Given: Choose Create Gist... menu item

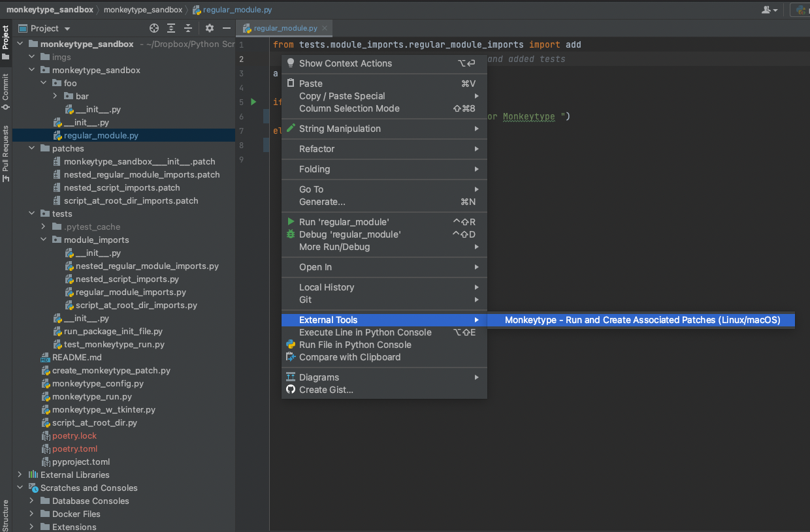Looking at the screenshot, I should pyautogui.click(x=384, y=390).
